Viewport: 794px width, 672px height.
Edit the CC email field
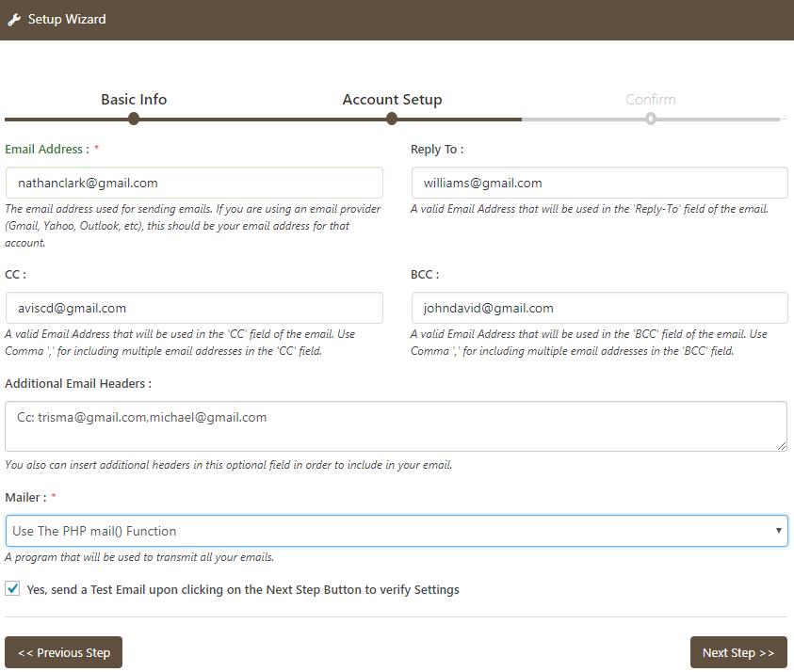(194, 308)
